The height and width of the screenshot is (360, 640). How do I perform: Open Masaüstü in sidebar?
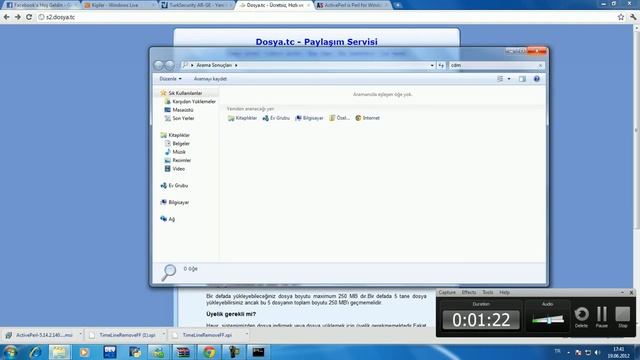coord(179,110)
